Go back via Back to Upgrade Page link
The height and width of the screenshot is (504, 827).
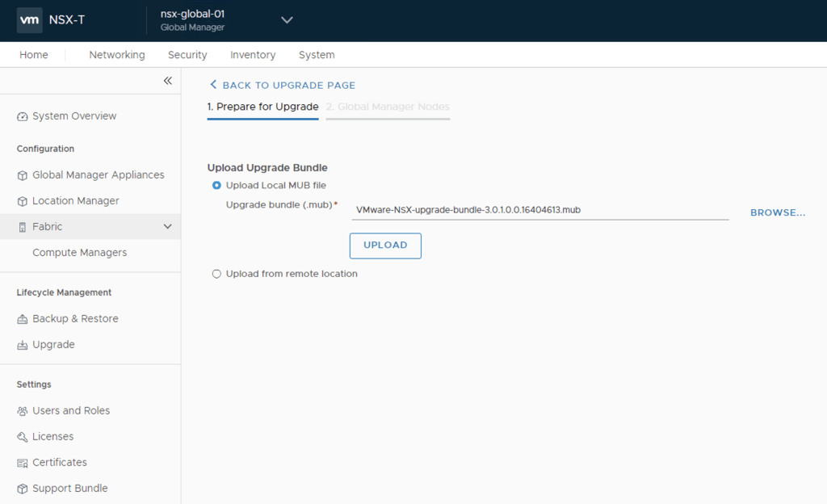282,85
